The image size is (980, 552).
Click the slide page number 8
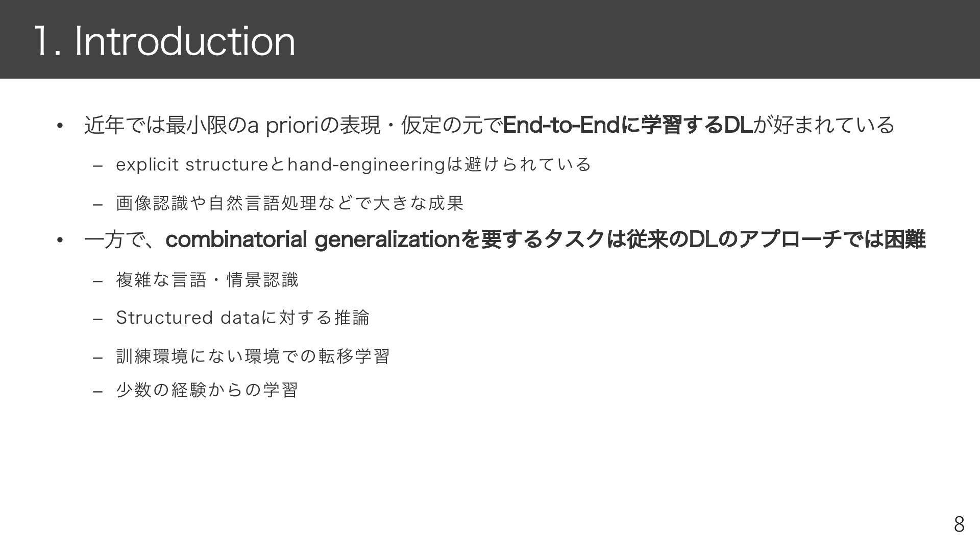click(x=959, y=525)
